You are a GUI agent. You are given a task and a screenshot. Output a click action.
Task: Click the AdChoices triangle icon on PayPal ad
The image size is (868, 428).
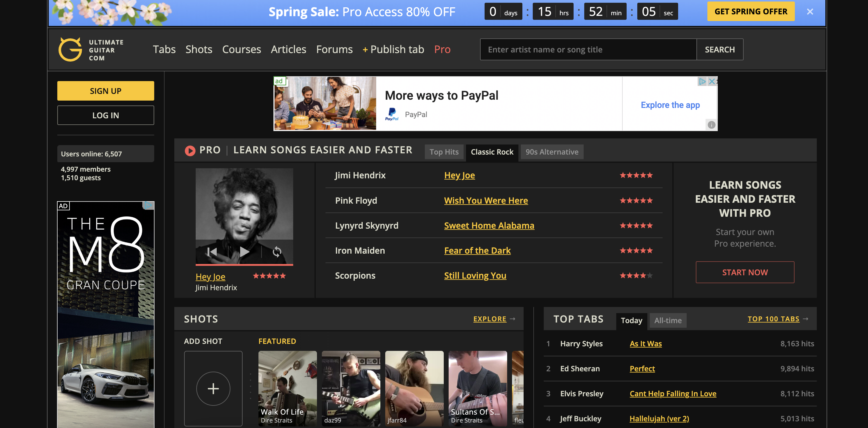click(x=702, y=81)
